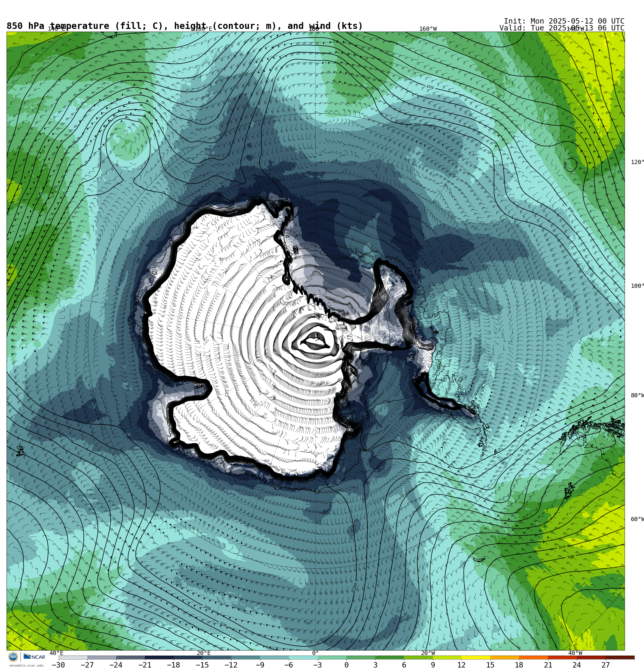Click the 24 colorbar tick label
The width and height of the screenshot is (644, 669).
pyautogui.click(x=577, y=665)
